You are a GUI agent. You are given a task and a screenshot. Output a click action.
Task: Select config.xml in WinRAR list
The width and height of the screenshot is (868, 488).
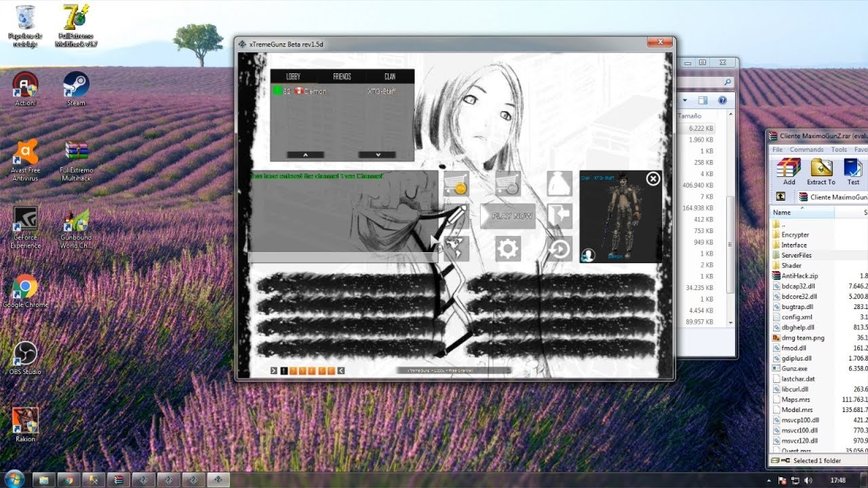point(797,317)
